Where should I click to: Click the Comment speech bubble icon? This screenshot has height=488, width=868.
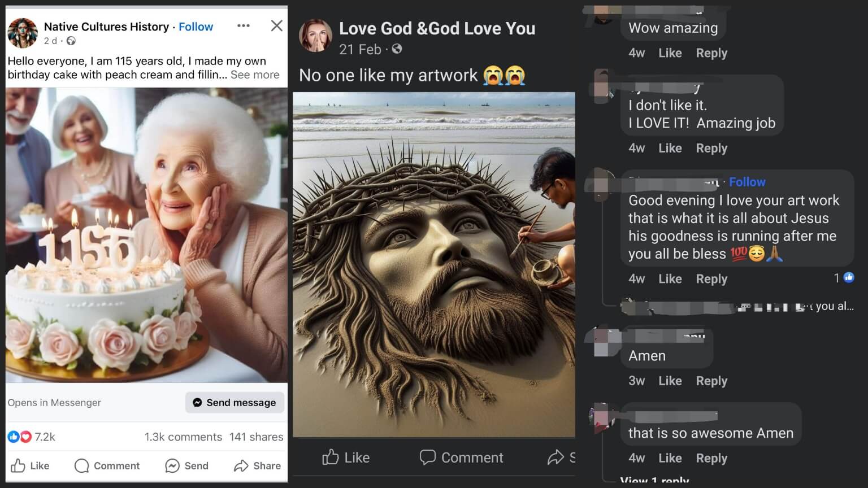coord(81,465)
